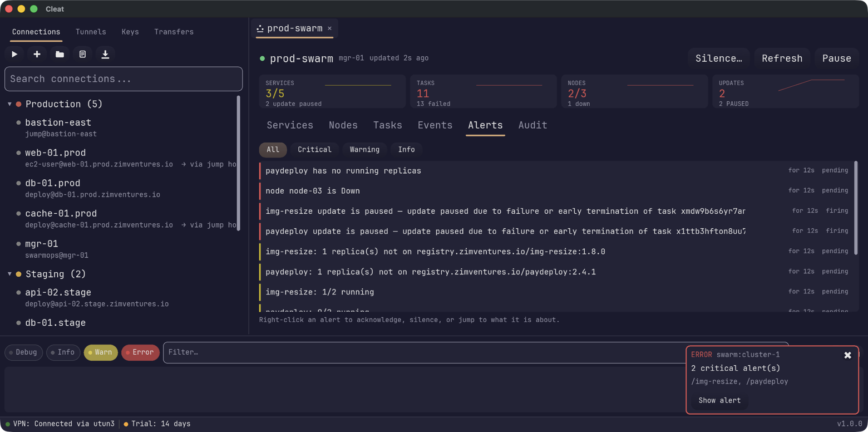Switch to the Tasks tab
This screenshot has width=868, height=432.
pyautogui.click(x=388, y=125)
